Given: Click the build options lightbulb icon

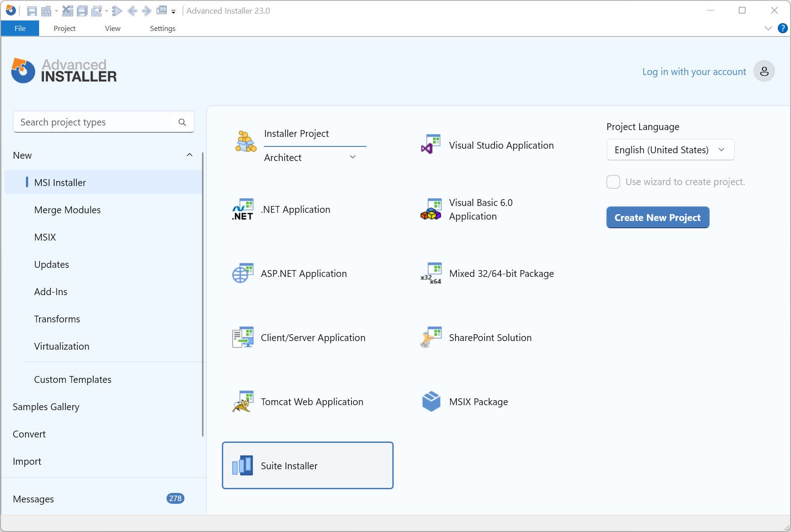Looking at the screenshot, I should point(96,11).
